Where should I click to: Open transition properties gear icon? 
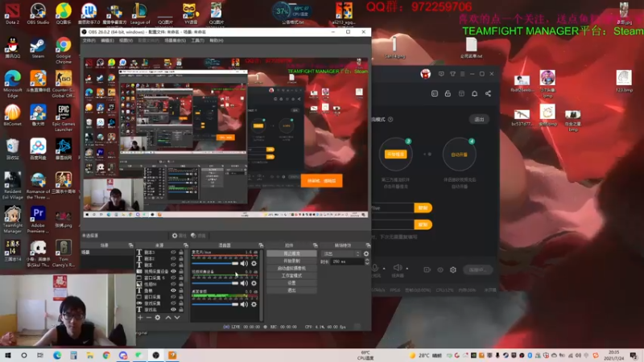(x=366, y=253)
